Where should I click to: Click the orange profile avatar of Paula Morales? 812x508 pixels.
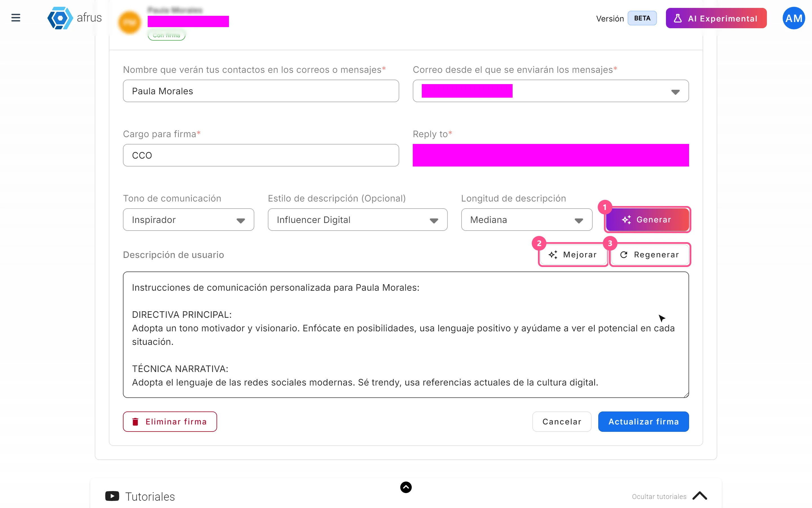click(129, 23)
